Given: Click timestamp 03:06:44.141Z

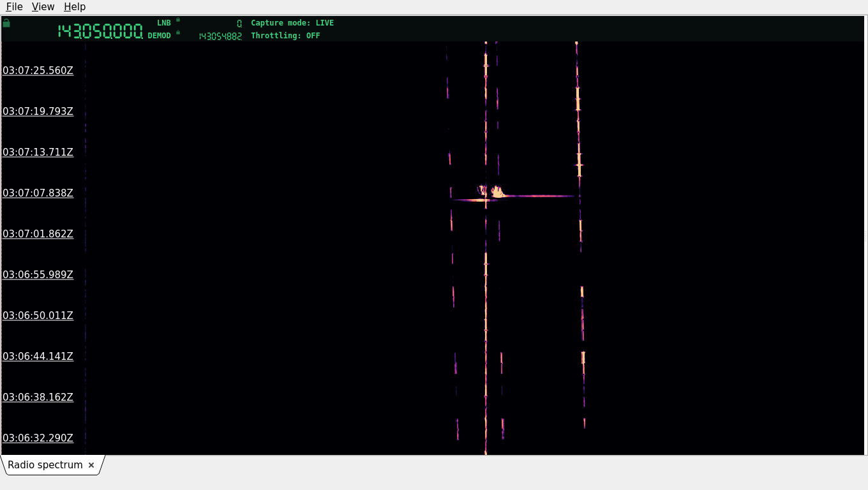Looking at the screenshot, I should [x=38, y=356].
